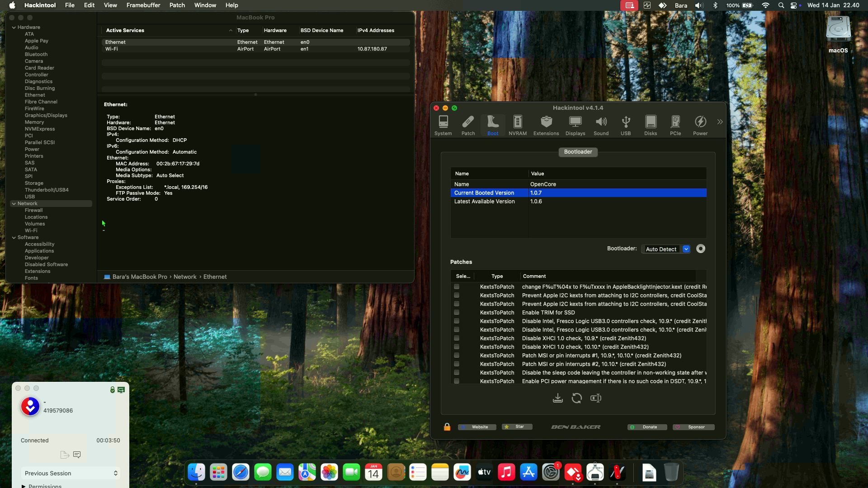Select the USB toolbar icon

click(x=625, y=125)
